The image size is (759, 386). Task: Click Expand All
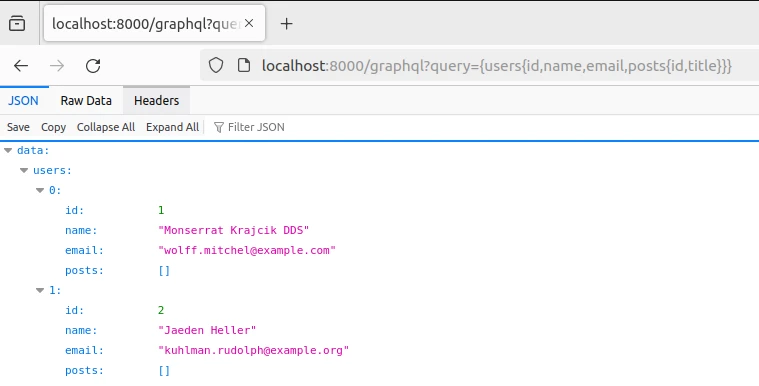pos(172,127)
